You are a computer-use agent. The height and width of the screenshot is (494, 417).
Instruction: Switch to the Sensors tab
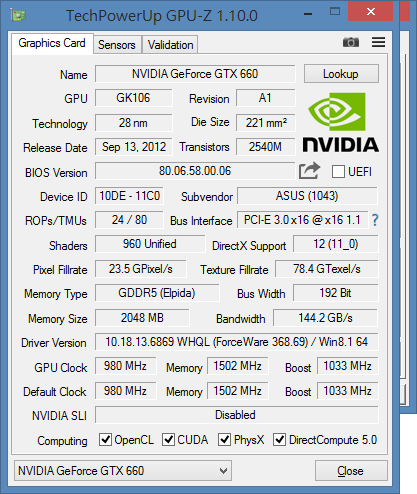point(117,45)
